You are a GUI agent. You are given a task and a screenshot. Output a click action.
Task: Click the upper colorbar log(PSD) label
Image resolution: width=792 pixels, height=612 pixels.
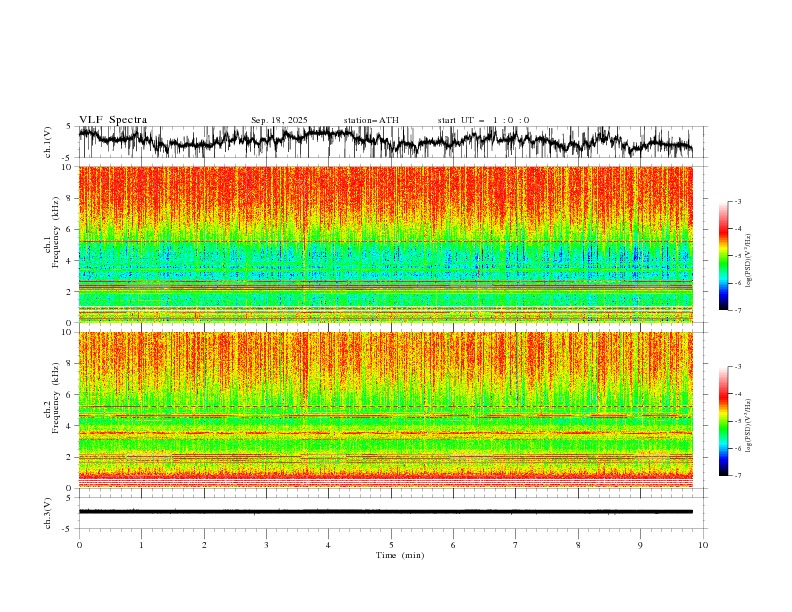coord(748,261)
